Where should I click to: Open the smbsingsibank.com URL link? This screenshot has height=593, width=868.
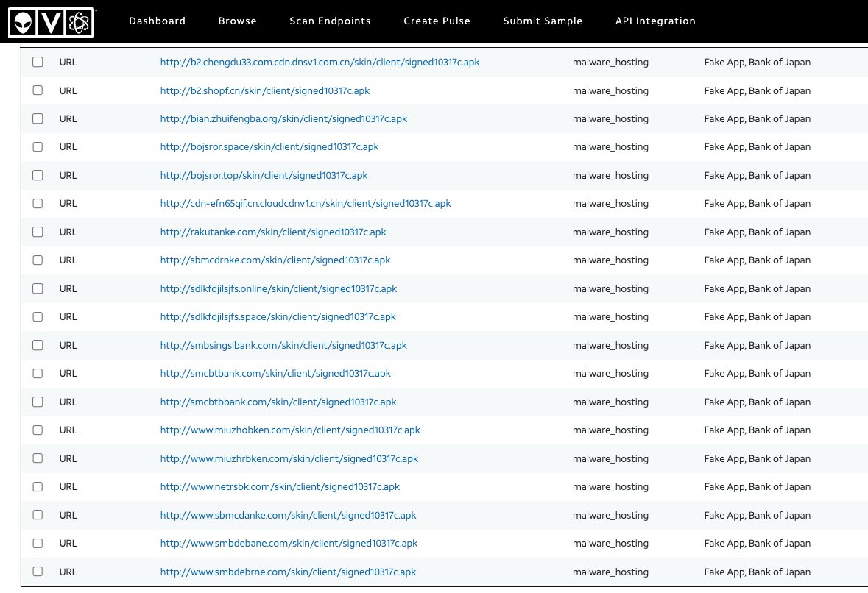(283, 346)
